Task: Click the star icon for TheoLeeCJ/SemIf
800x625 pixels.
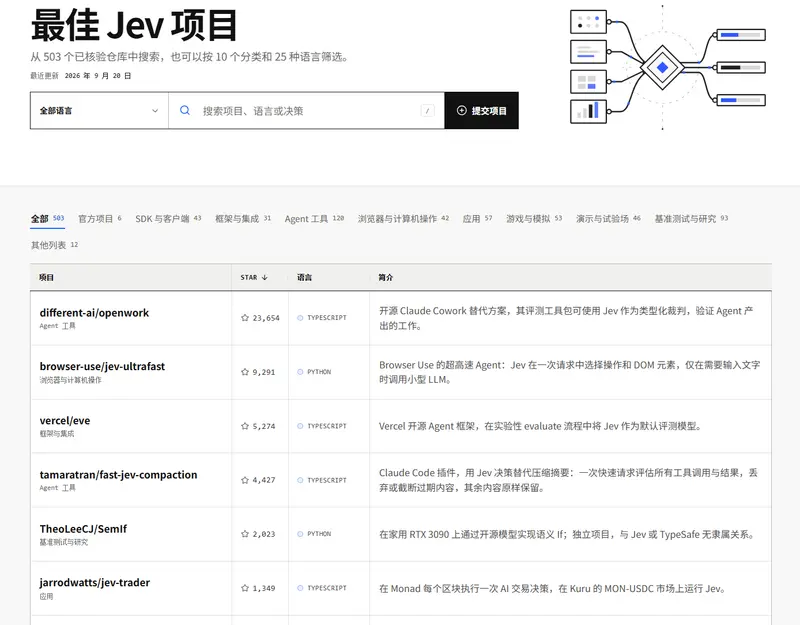Action: [x=245, y=534]
